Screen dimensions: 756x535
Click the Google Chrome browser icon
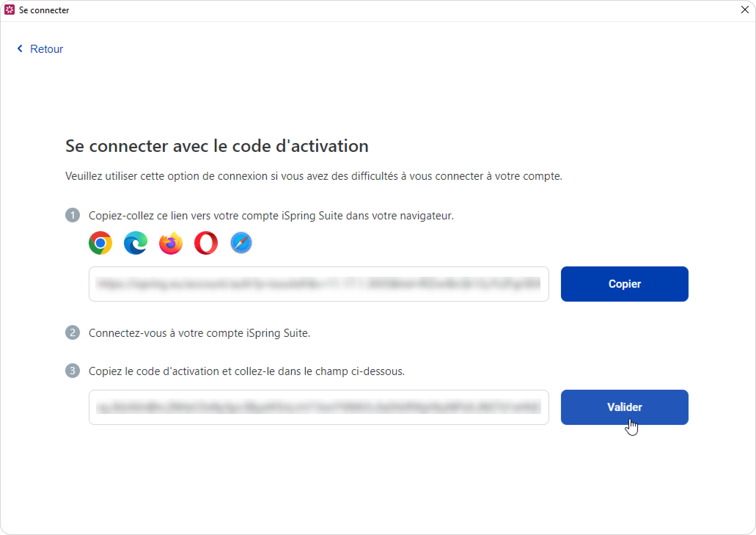pos(100,243)
